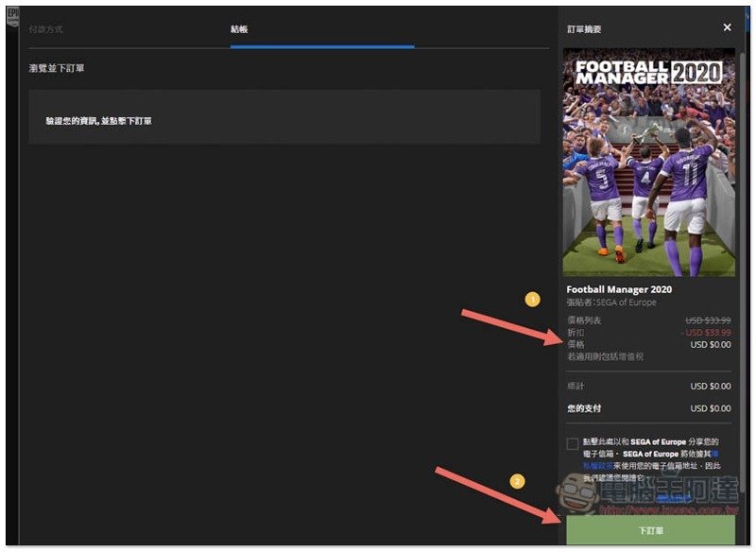Open the watermark website URL
The height and width of the screenshot is (552, 756).
(661, 509)
